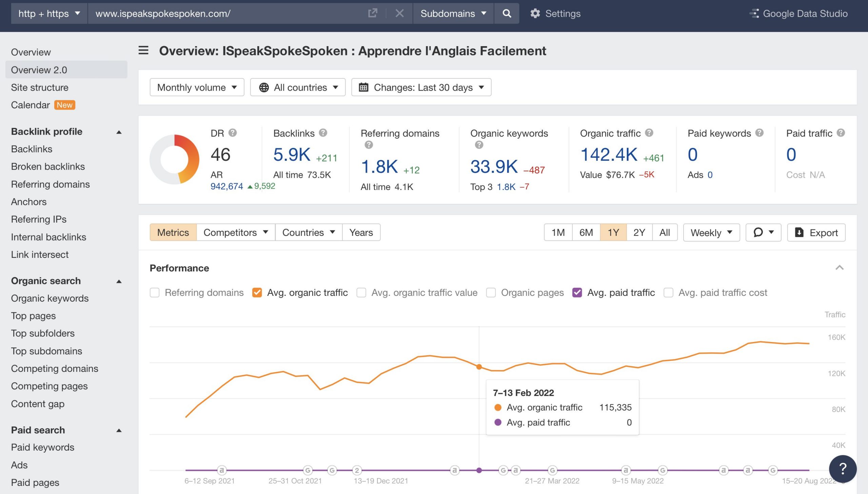Screen dimensions: 868x494
Task: Click the orange data point on chart line
Action: click(x=479, y=367)
